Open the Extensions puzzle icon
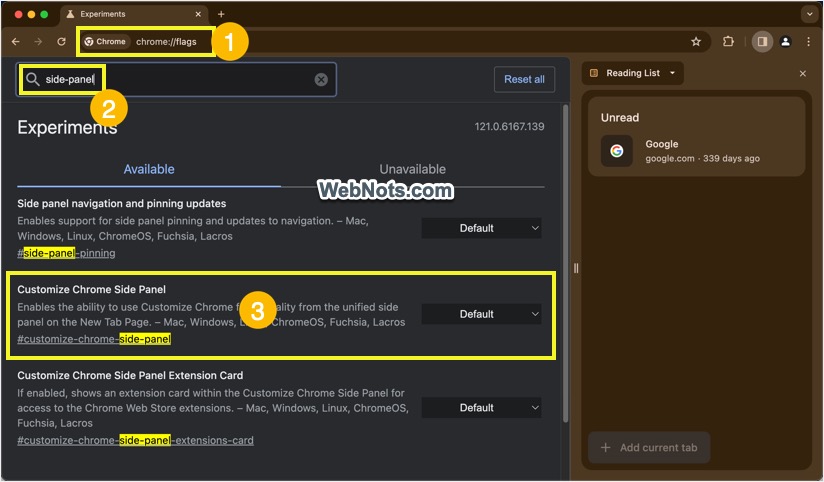Screen dimensions: 824x482 click(x=728, y=41)
